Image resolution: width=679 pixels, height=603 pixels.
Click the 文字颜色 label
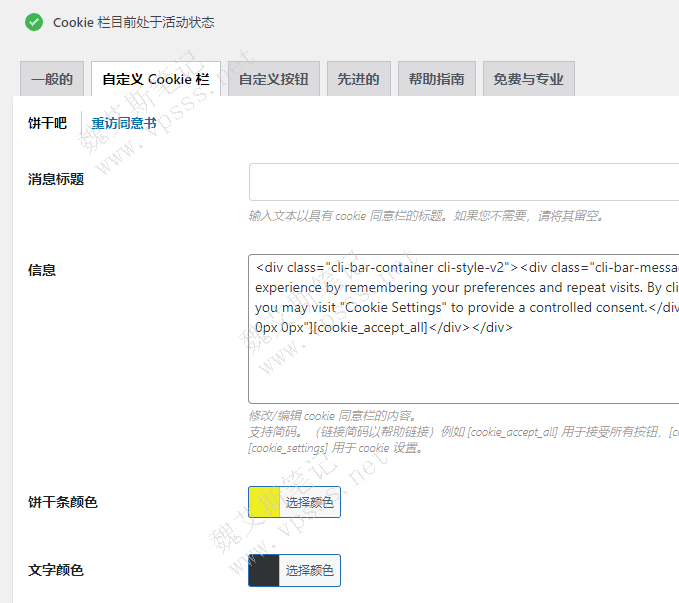(56, 570)
